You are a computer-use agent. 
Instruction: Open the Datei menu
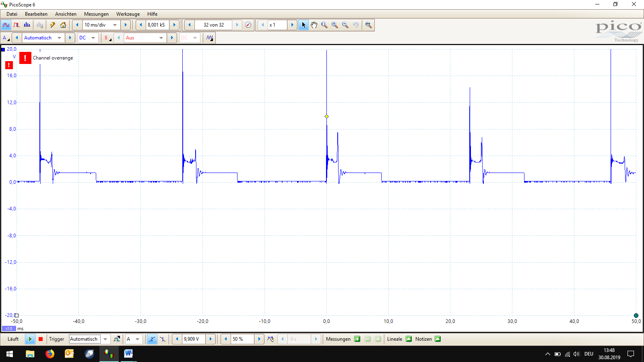12,14
